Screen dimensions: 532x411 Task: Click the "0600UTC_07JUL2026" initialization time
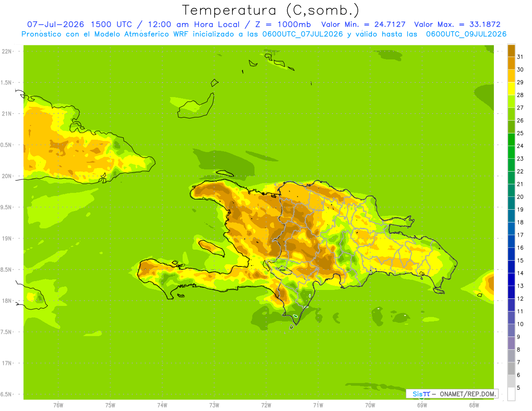click(300, 34)
